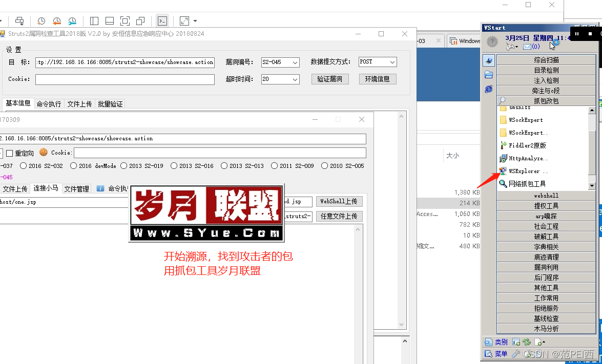Image resolution: width=602 pixels, height=364 pixels.
Task: Click the VStart 类别 category icon
Action: point(496,342)
